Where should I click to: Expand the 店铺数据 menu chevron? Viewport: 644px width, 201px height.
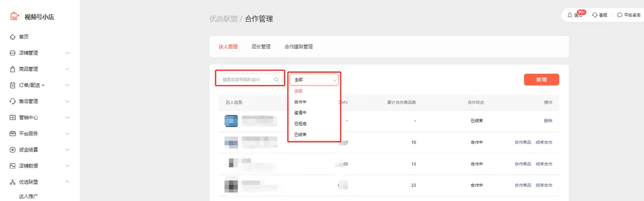pos(67,166)
